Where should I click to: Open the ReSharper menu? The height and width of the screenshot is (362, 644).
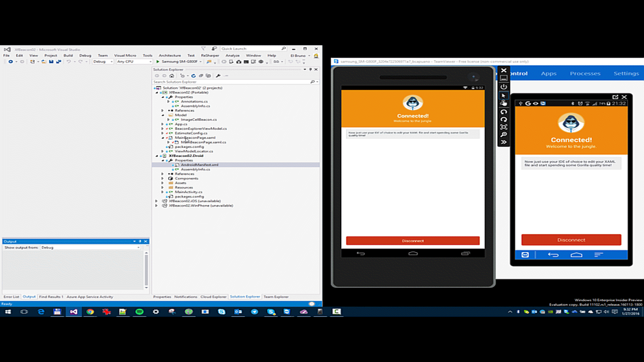point(210,56)
